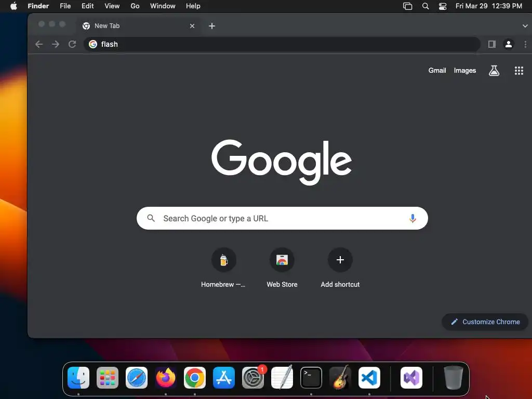
Task: Open the Apple menu
Action: point(14,6)
